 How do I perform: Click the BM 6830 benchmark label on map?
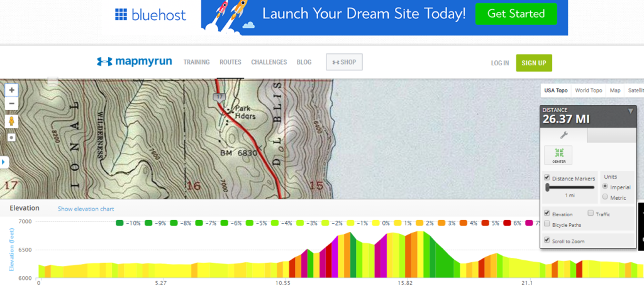pyautogui.click(x=238, y=153)
